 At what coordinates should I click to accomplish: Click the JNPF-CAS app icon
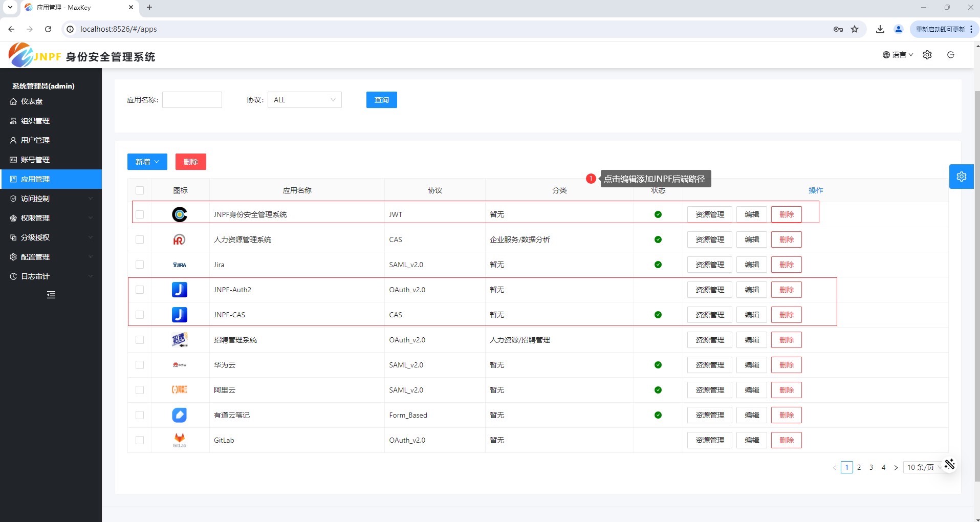[180, 315]
